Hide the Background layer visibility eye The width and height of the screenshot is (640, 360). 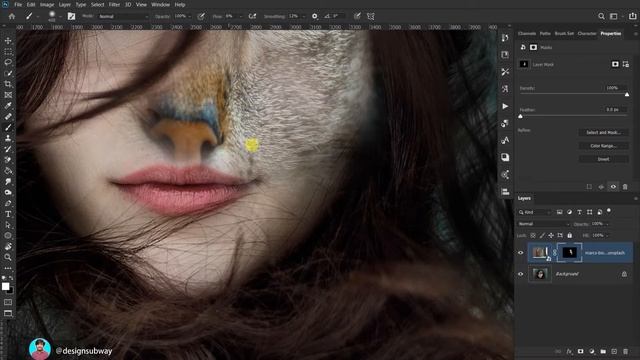click(x=520, y=274)
